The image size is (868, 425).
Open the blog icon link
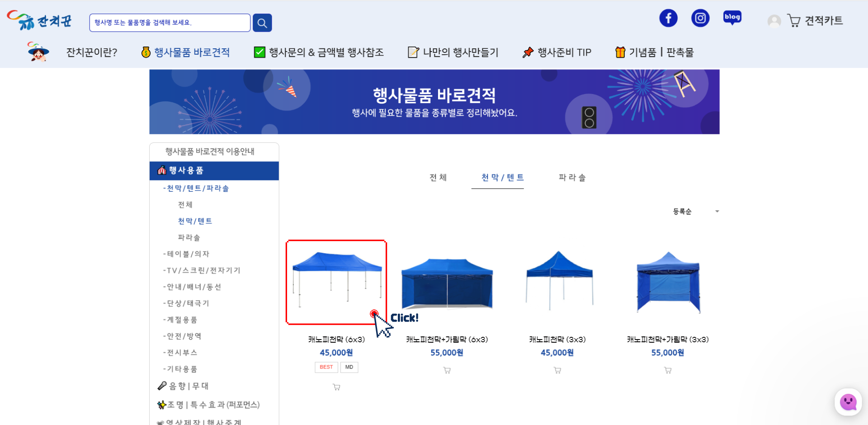732,18
